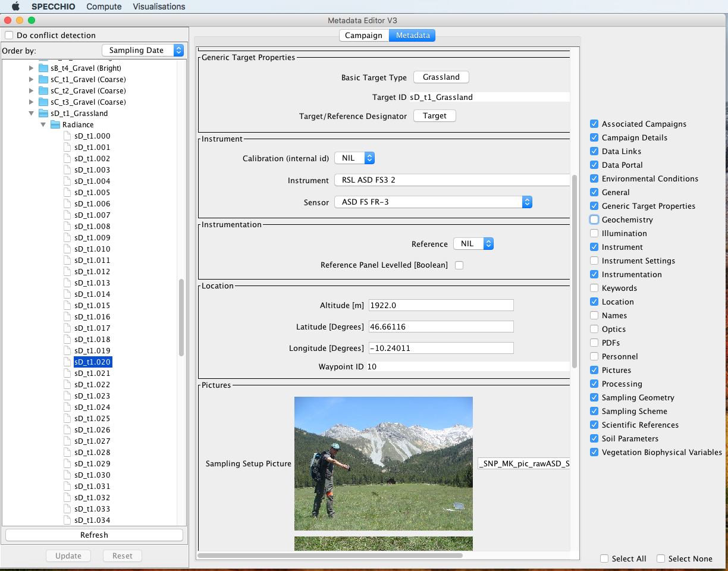Viewport: 728px width, 571px height.
Task: Click the Target ID field sD_t1_Grassland
Action: point(489,97)
